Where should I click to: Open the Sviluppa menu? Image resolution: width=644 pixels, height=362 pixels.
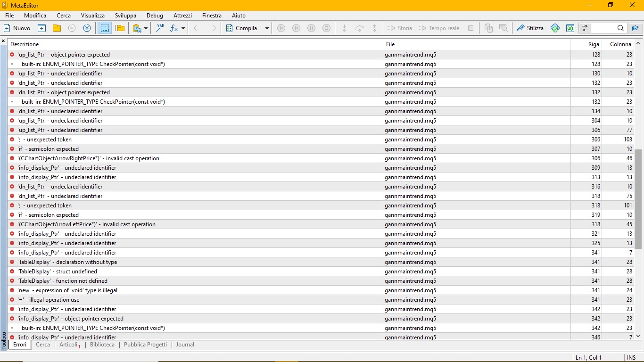tap(125, 16)
